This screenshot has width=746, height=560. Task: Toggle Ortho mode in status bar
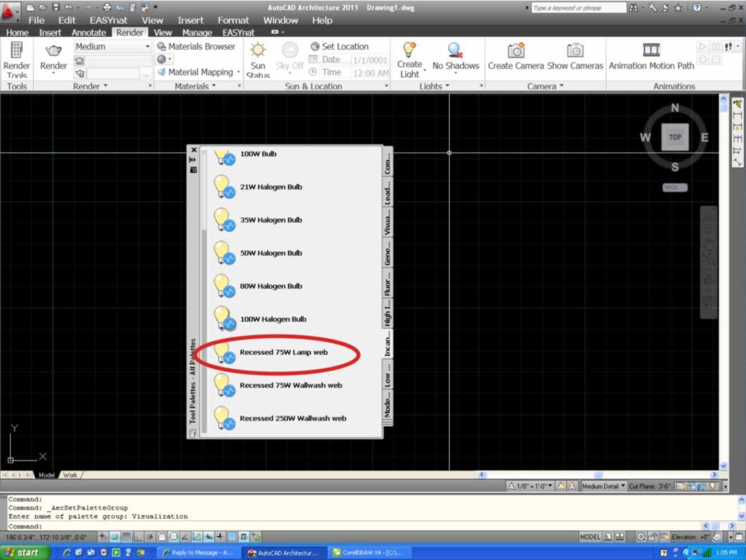138,537
